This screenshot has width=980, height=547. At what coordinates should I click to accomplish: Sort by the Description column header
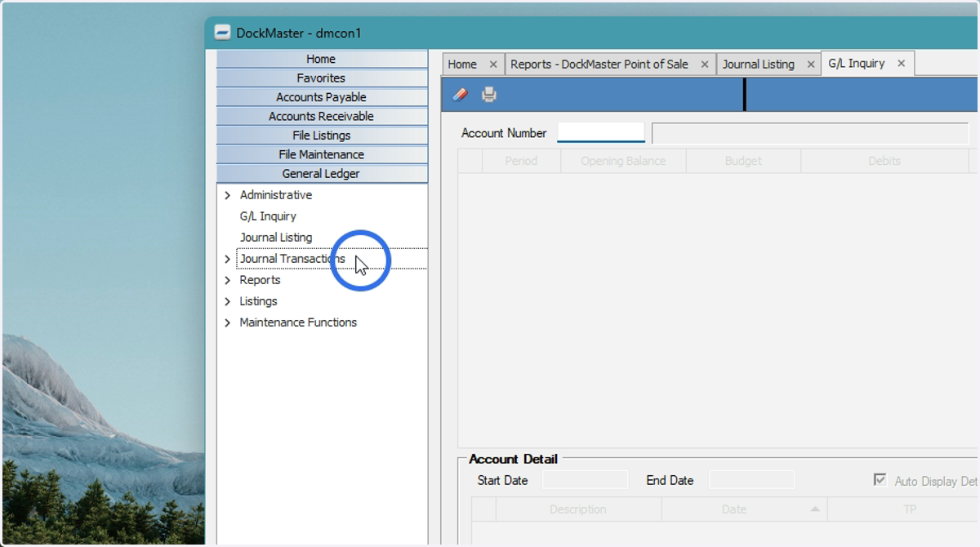(x=578, y=509)
